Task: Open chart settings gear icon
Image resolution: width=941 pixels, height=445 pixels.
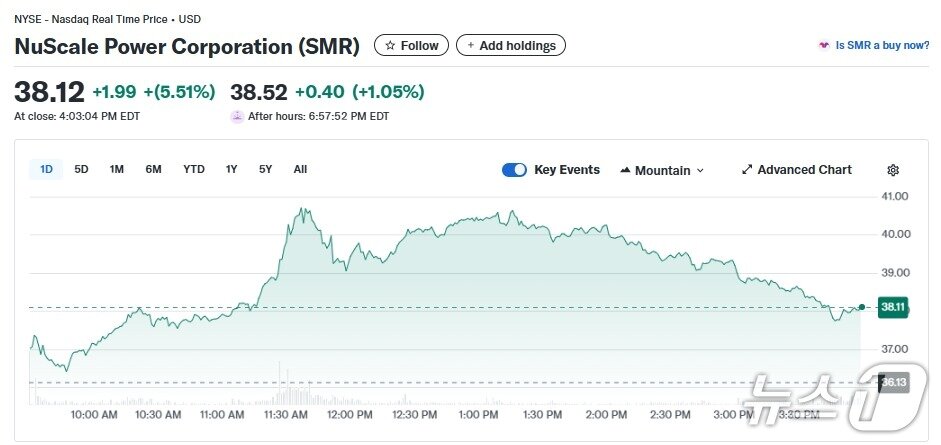Action: coord(893,171)
